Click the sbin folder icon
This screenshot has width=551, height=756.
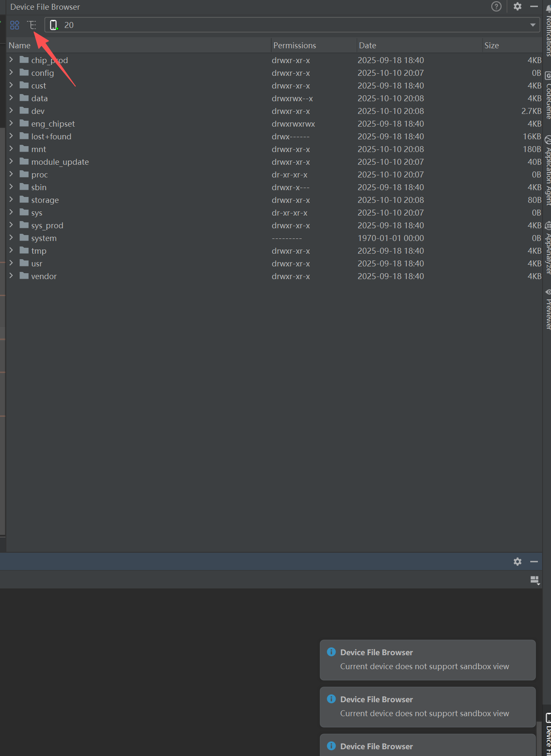24,187
